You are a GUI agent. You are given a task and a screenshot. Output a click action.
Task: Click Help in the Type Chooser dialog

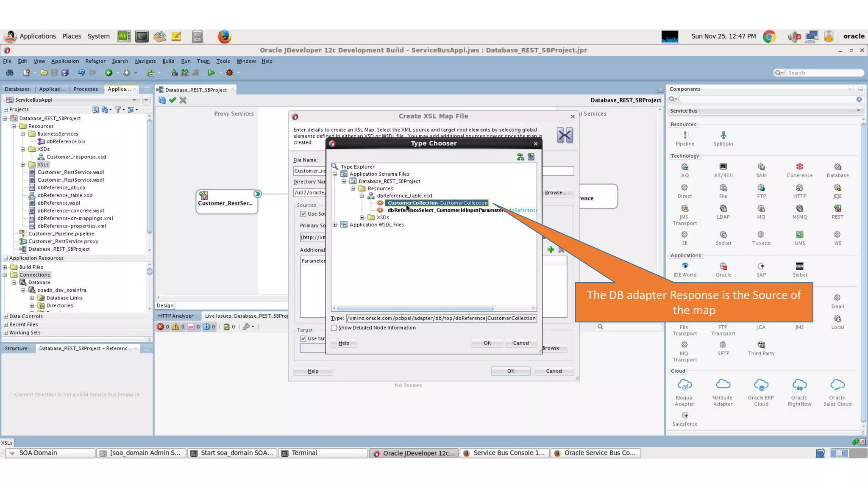tap(344, 343)
